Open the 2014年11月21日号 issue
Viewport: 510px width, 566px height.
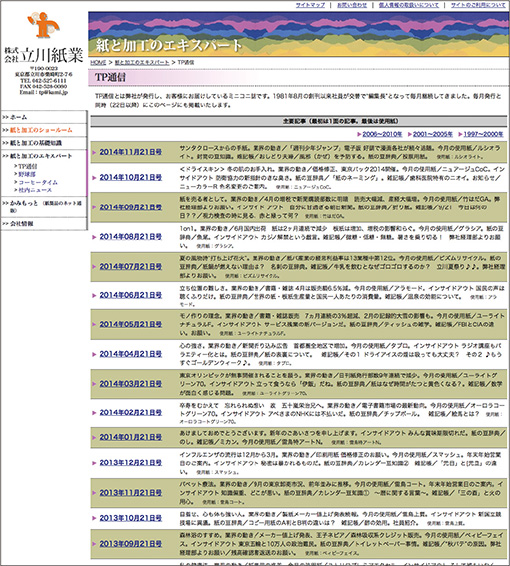coord(131,152)
